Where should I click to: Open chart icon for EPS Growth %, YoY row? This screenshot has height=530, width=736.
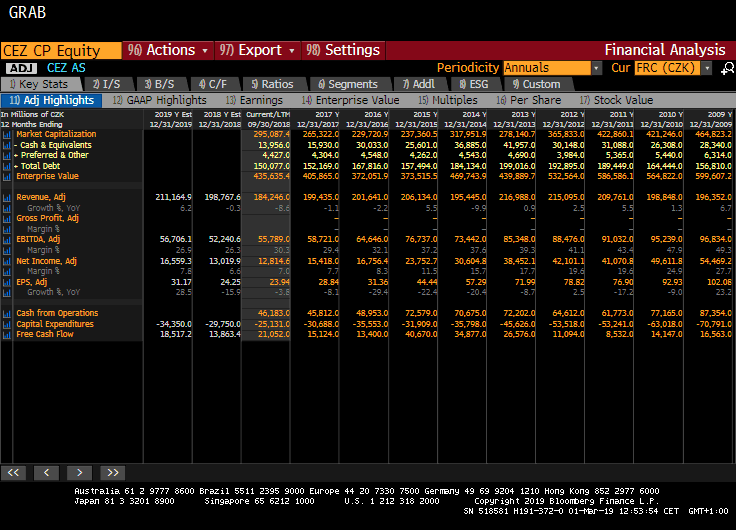click(7, 292)
